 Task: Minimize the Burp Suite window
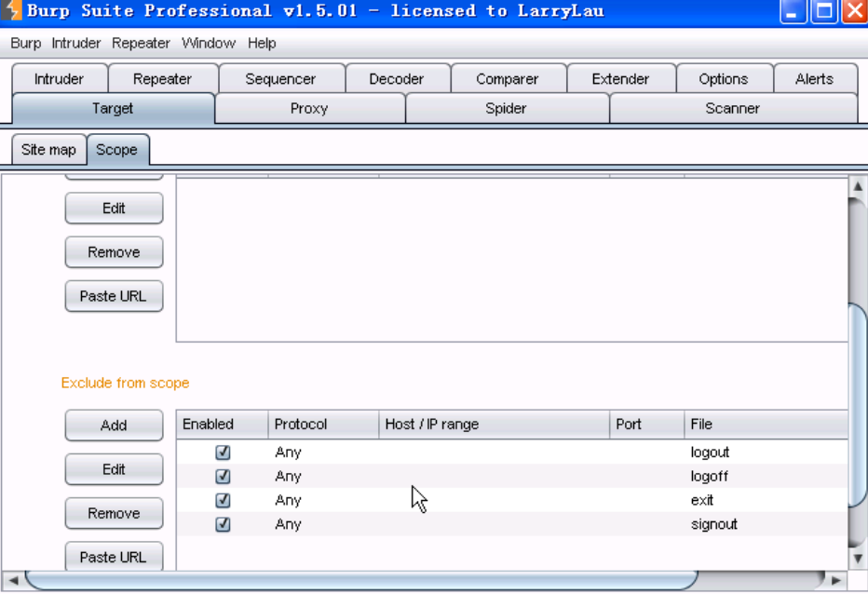pyautogui.click(x=793, y=11)
